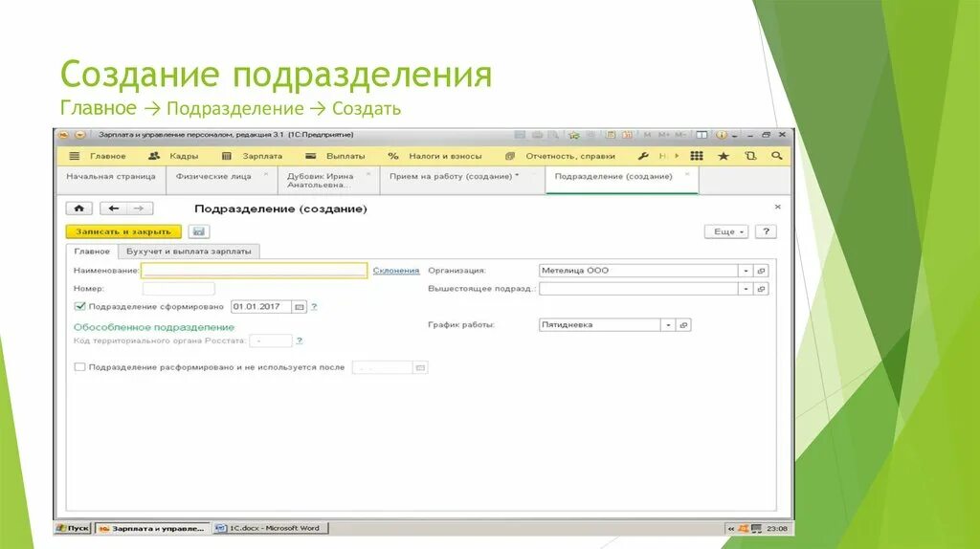Switch to Бухучет и выплата зарплаты tab
Viewport: 980px width, 549px height.
tap(189, 252)
